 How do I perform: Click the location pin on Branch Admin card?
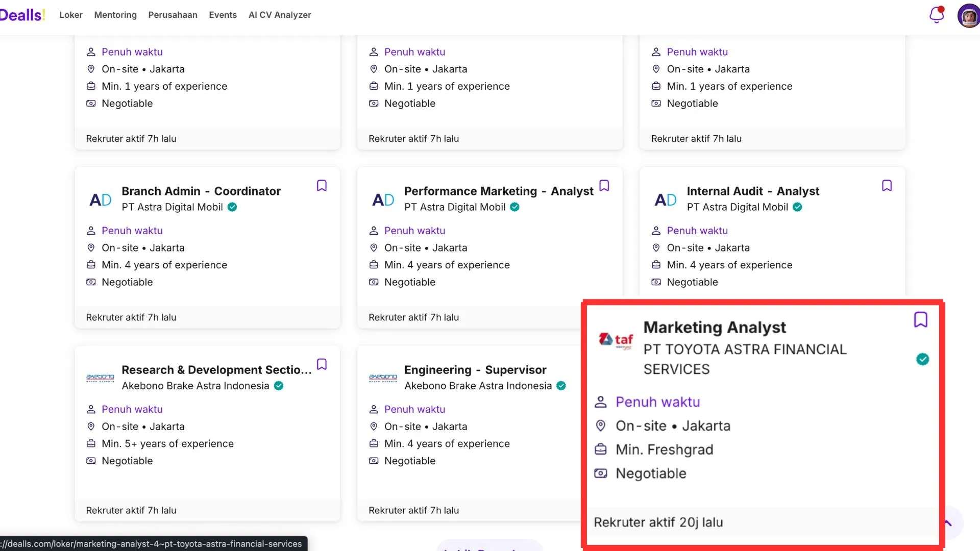pyautogui.click(x=91, y=248)
